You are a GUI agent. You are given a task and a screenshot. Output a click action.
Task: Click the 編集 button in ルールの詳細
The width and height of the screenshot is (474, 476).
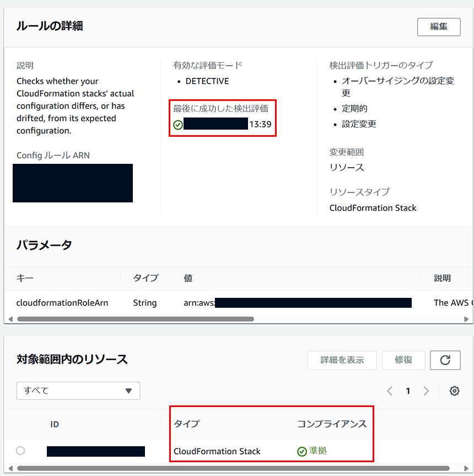click(439, 27)
